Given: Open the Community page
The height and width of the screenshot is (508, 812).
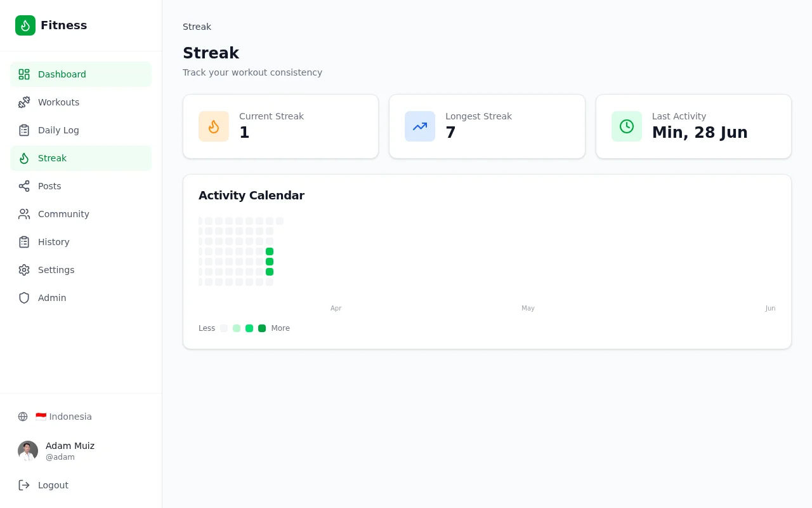Looking at the screenshot, I should 81,214.
